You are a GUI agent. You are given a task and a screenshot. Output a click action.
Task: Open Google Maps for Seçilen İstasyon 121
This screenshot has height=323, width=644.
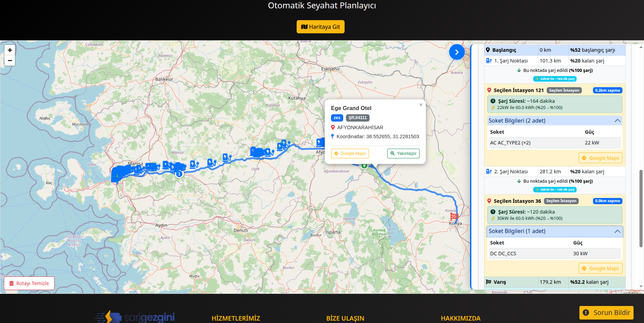[600, 158]
